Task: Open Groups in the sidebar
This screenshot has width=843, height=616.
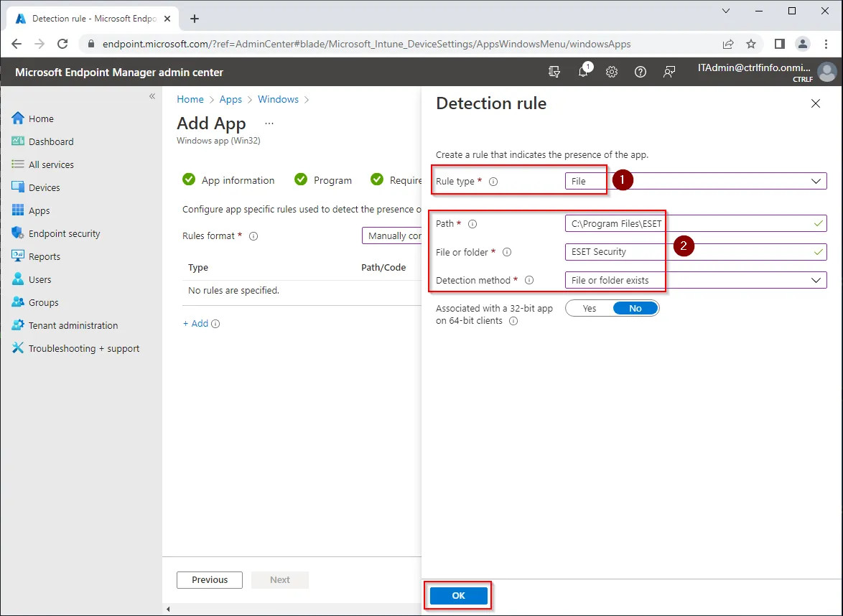Action: pos(35,303)
